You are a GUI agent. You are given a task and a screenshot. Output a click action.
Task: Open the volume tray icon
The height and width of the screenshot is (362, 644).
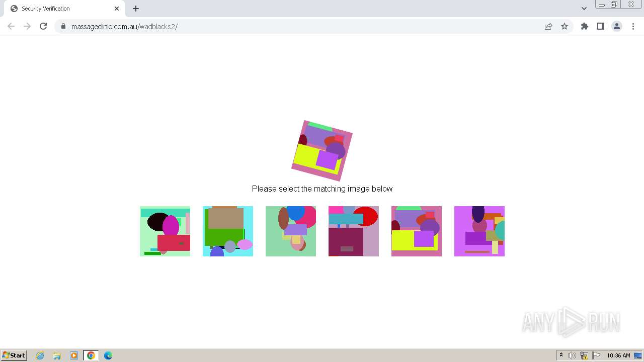(572, 355)
